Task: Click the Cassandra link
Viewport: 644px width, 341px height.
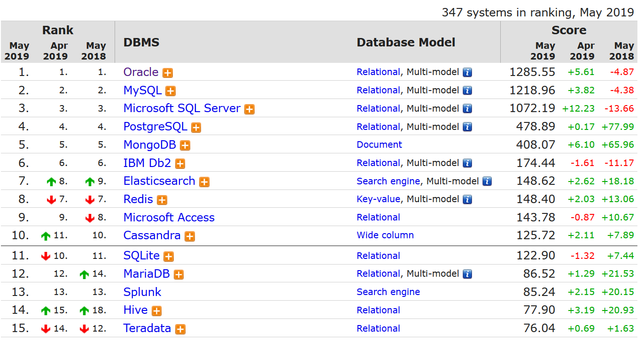Action: point(152,235)
